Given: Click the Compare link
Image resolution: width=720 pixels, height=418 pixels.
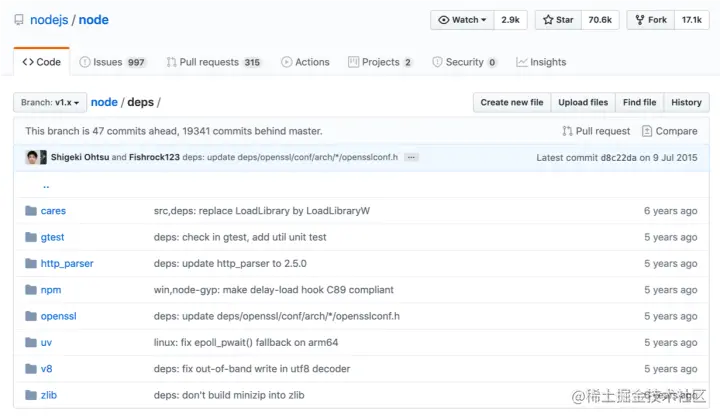Looking at the screenshot, I should (669, 131).
